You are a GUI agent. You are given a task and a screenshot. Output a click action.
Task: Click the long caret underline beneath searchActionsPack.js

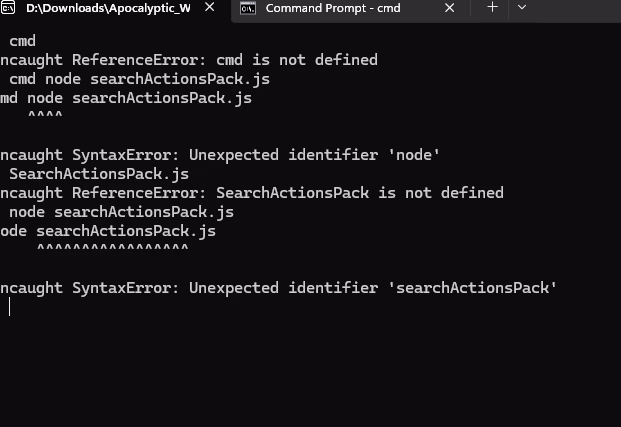click(112, 250)
